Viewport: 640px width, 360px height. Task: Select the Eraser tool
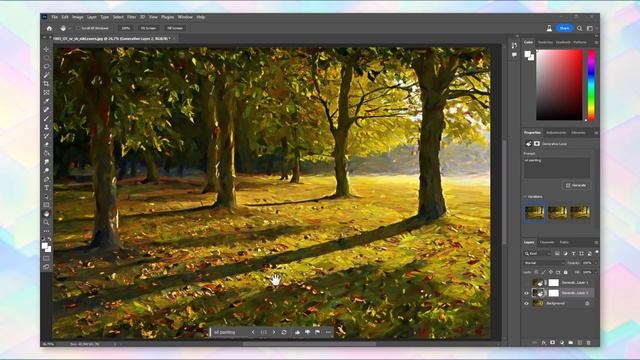pos(46,144)
